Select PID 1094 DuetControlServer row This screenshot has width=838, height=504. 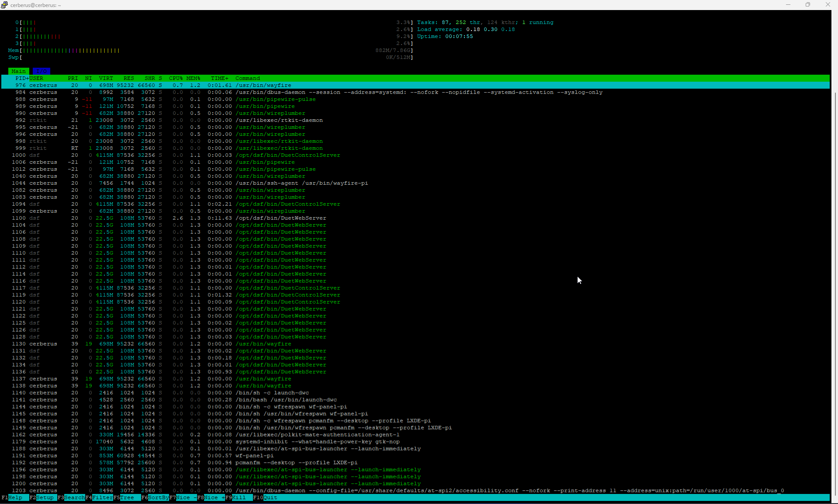pos(415,204)
